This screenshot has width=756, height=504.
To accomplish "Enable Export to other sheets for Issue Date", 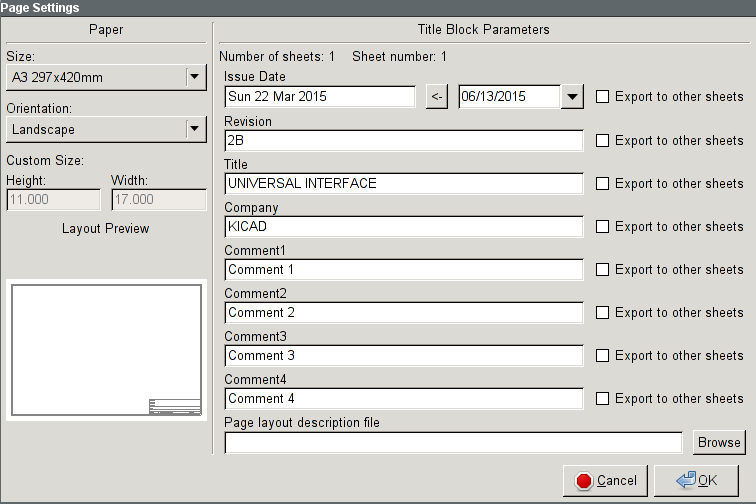I will (603, 97).
